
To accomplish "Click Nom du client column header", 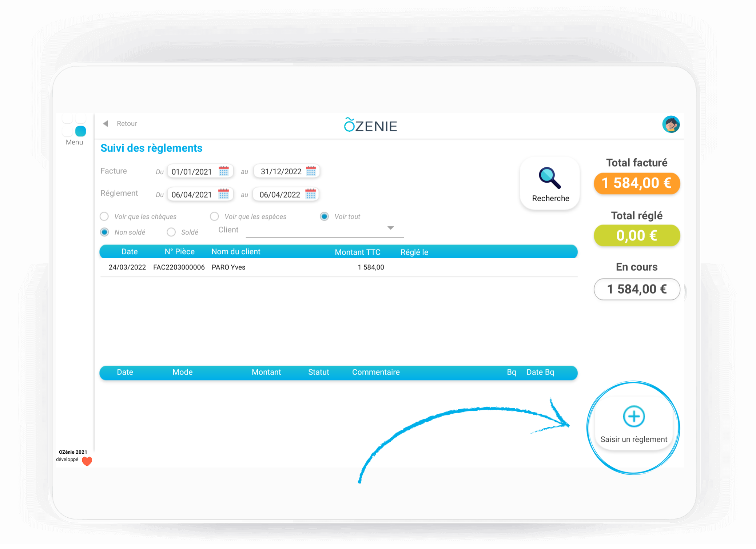I will 236,252.
